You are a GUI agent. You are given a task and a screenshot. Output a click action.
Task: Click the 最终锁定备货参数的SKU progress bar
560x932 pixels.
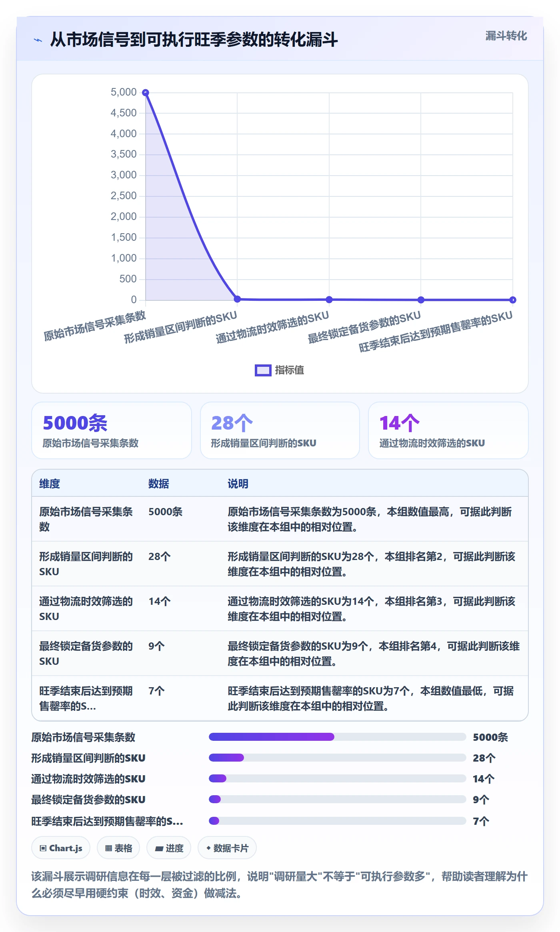[x=338, y=799]
